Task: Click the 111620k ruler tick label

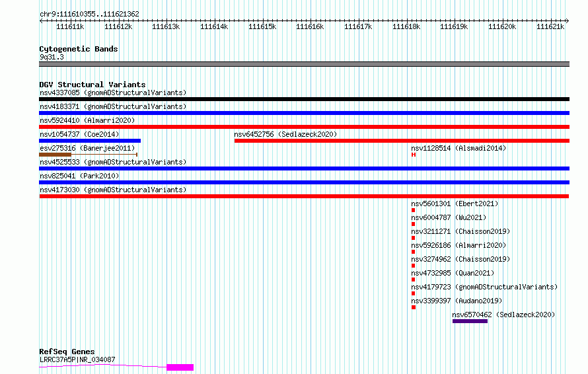Action: [x=502, y=26]
